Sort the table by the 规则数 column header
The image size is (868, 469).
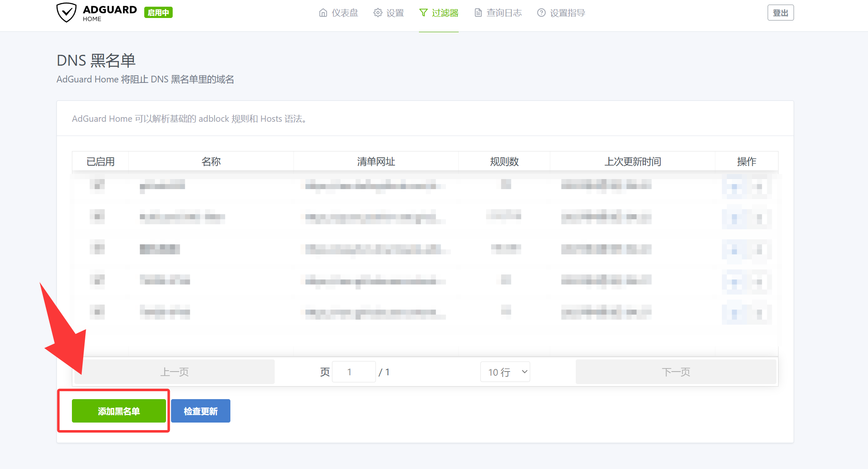[x=504, y=161]
